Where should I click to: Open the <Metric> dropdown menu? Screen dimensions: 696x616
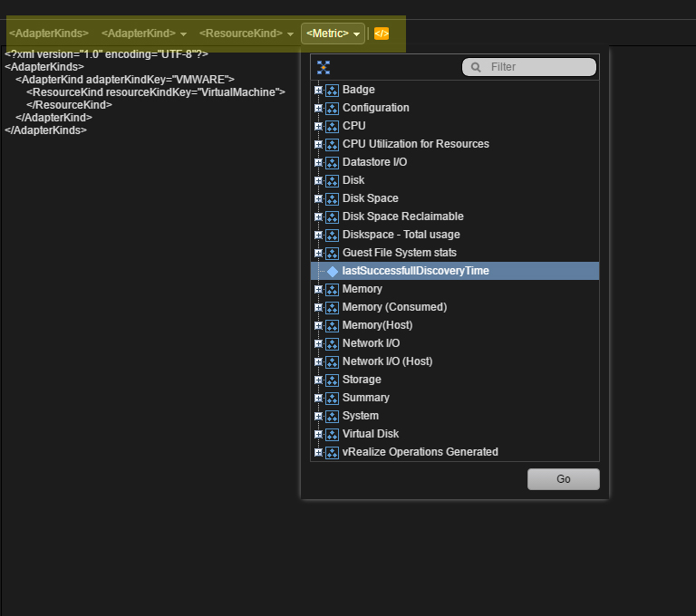click(333, 34)
